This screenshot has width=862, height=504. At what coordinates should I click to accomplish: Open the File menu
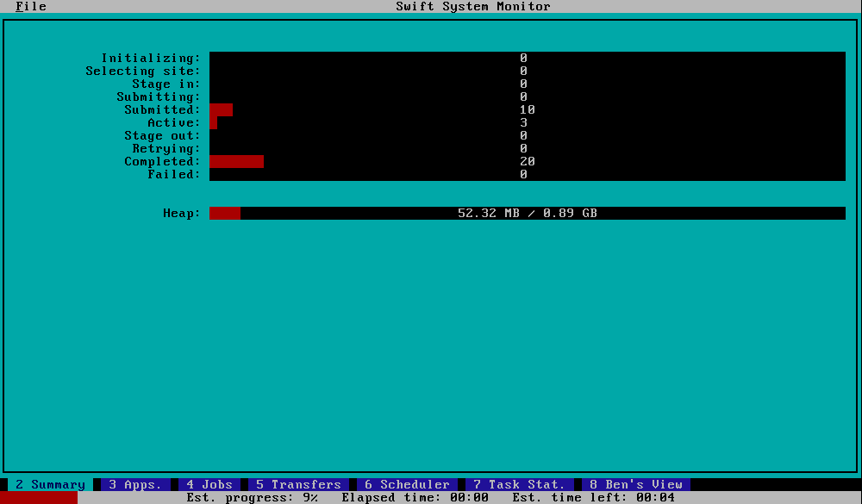point(31,7)
